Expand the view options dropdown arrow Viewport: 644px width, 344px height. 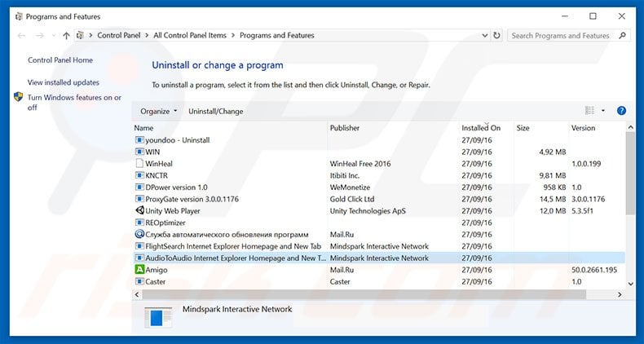tap(603, 110)
